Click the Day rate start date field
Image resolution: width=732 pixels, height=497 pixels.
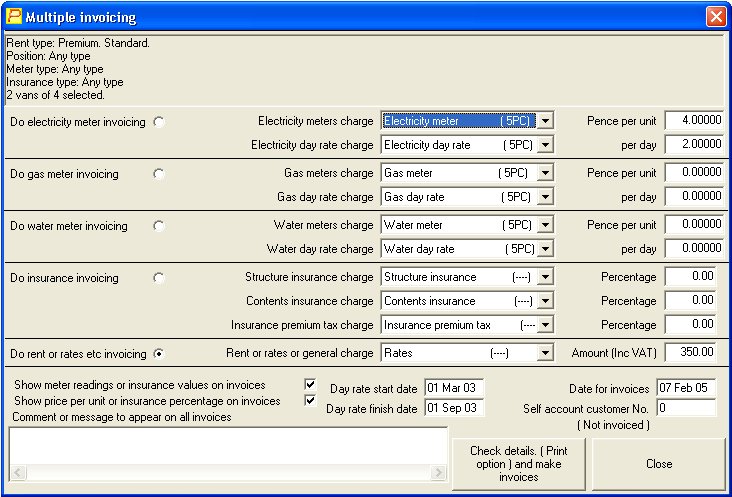(x=454, y=388)
